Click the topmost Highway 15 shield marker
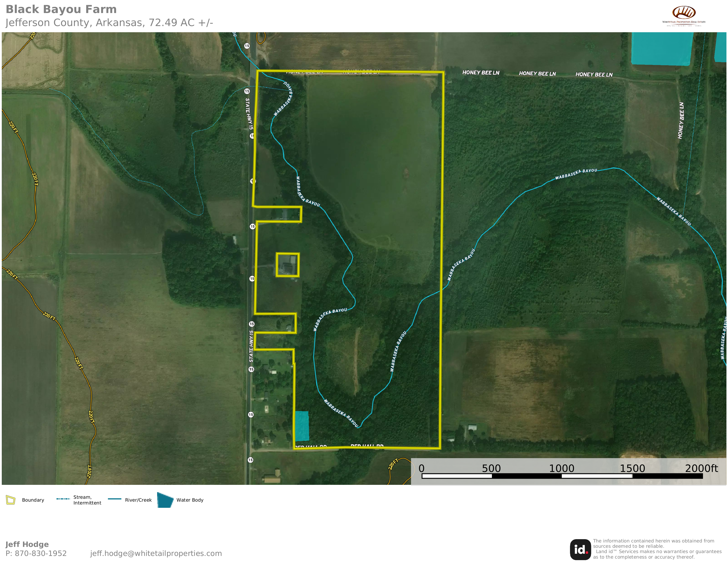This screenshot has width=728, height=563. pos(247,46)
